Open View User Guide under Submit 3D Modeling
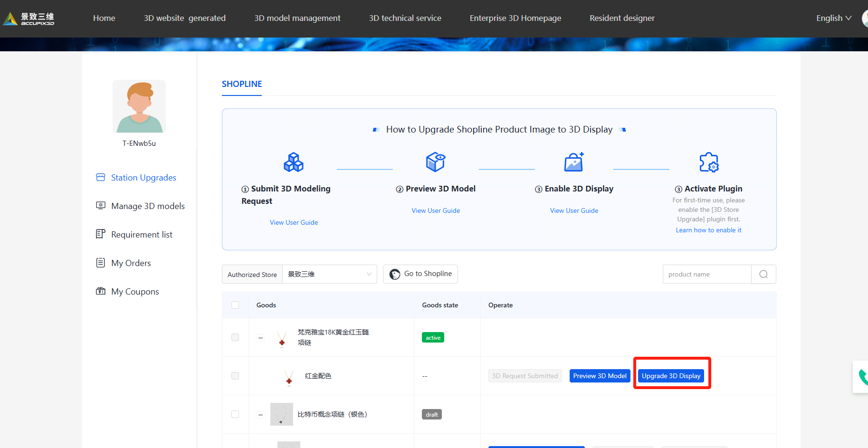Viewport: 868px width, 448px height. [294, 222]
